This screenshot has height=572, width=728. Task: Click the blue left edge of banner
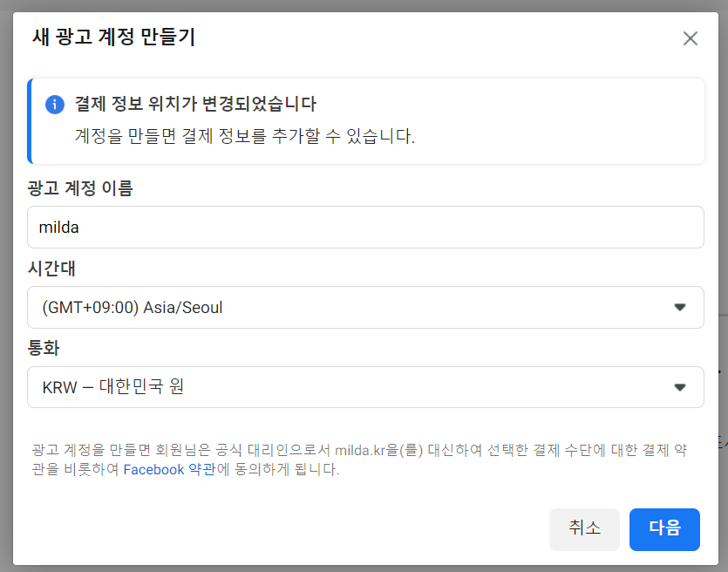(x=30, y=121)
